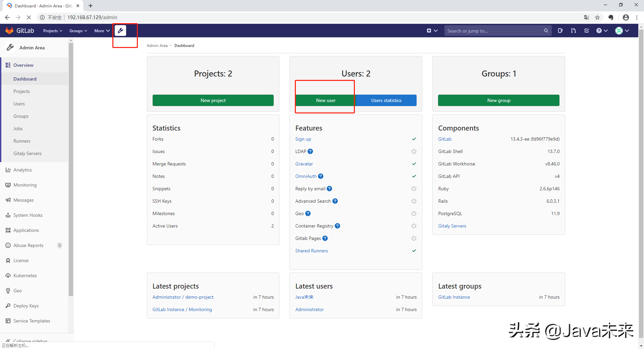Click the browser bookmark star icon
Viewport: 644px width, 349px height.
597,17
